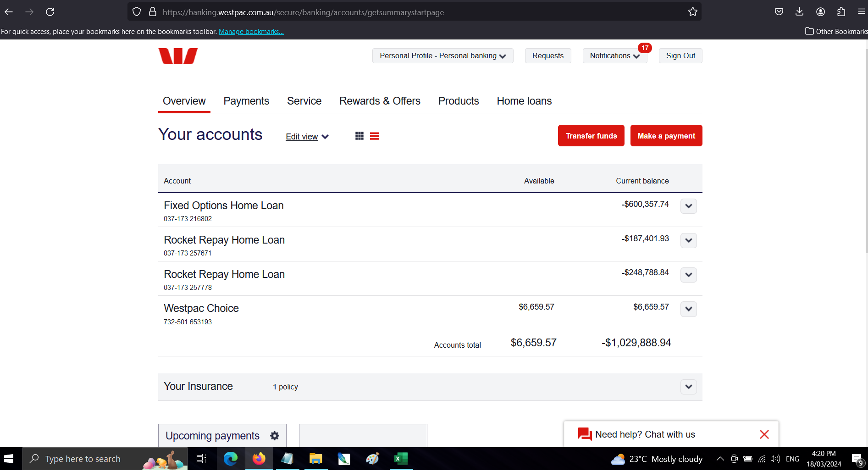Open Firefox extensions menu
Image resolution: width=868 pixels, height=472 pixels.
(841, 12)
